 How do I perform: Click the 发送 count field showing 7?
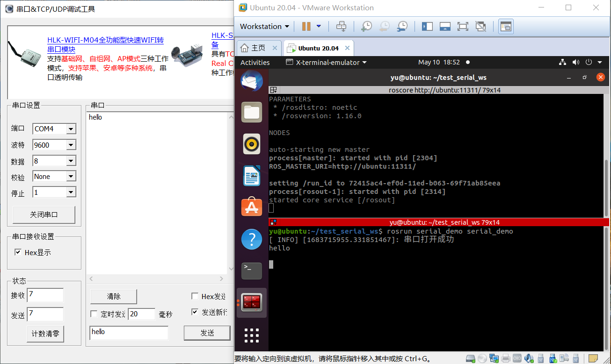point(45,314)
